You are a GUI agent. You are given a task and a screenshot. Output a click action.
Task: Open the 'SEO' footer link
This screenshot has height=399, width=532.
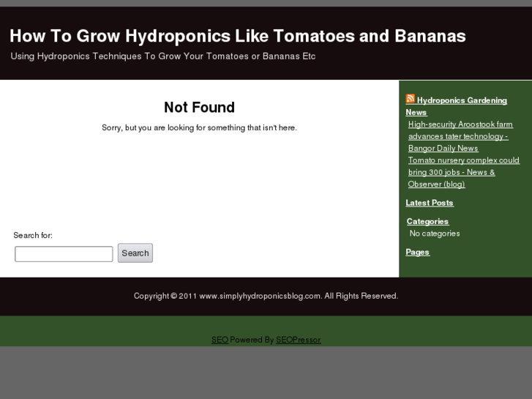220,340
